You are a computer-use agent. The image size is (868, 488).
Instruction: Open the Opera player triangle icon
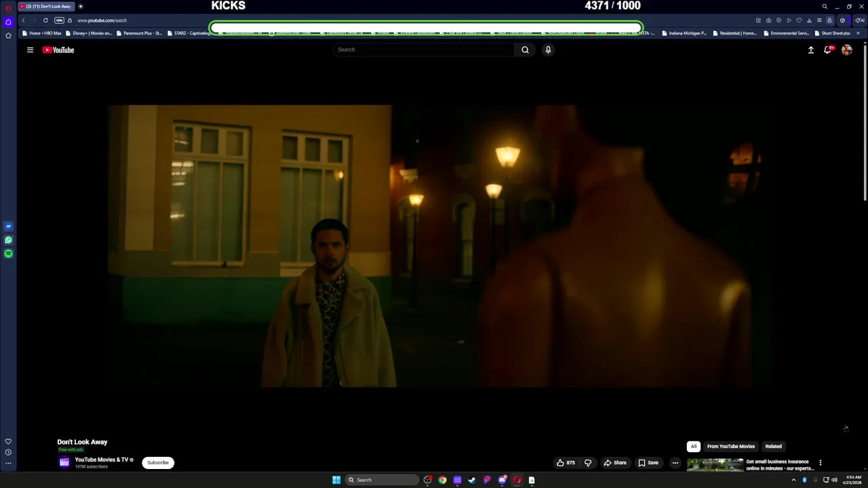pyautogui.click(x=789, y=20)
